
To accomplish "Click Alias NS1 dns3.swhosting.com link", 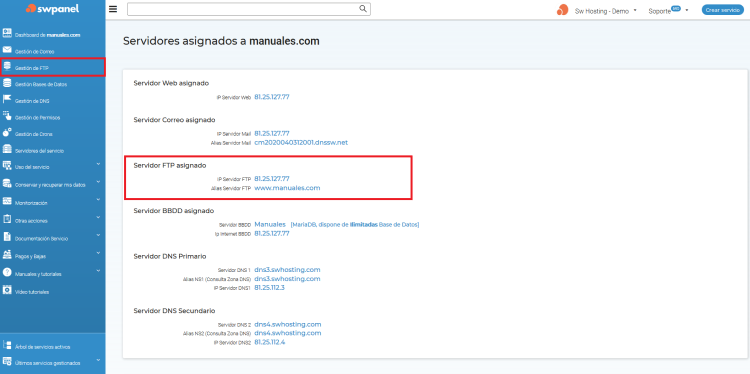I will (x=287, y=279).
